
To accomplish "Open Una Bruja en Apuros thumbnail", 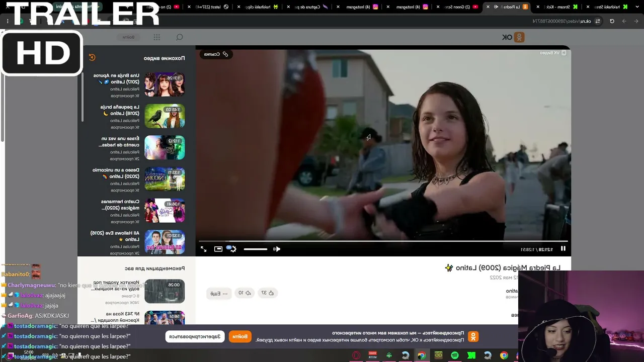I will tap(165, 84).
